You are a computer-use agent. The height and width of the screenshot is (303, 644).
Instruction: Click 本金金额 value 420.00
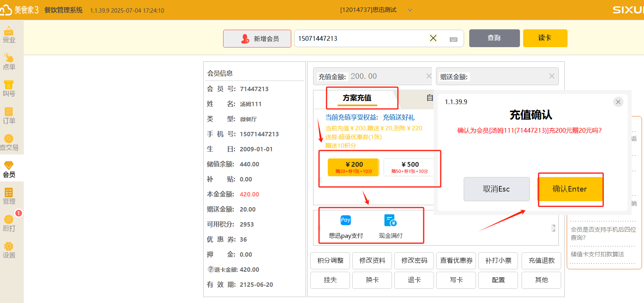click(x=249, y=194)
